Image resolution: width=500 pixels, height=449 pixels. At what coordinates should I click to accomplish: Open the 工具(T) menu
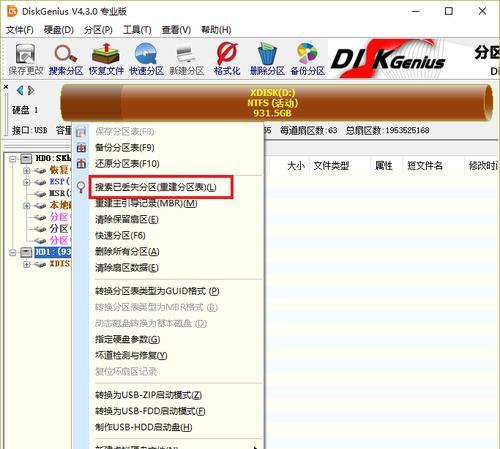point(137,30)
